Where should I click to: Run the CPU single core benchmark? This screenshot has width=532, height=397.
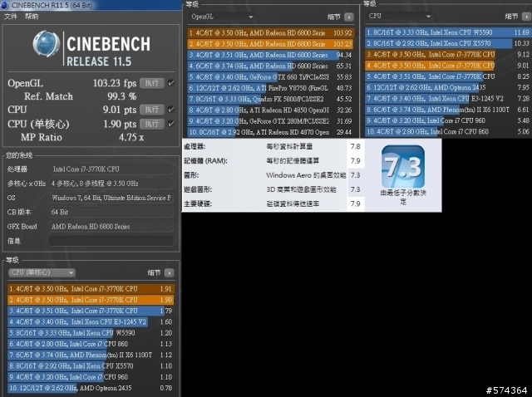point(151,124)
